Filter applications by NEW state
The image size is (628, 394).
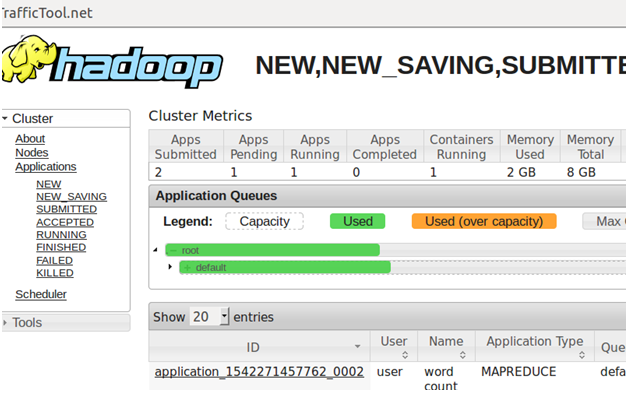pos(48,184)
